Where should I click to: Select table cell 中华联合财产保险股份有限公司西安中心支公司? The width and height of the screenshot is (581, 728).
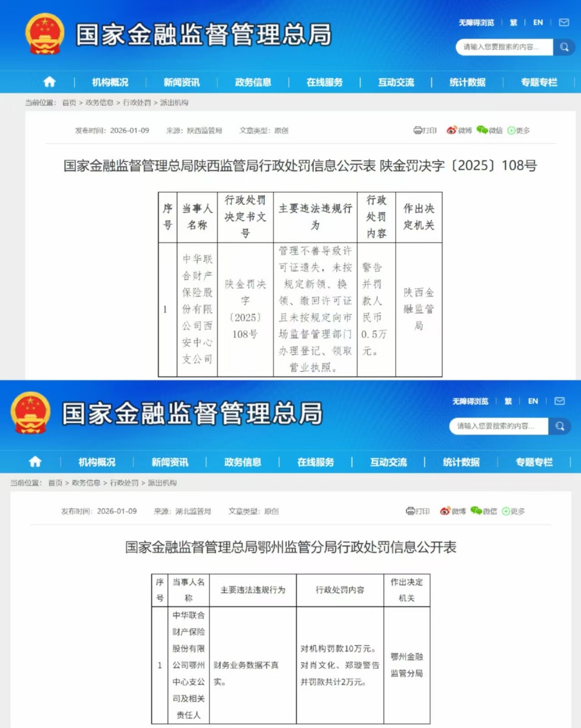point(197,309)
